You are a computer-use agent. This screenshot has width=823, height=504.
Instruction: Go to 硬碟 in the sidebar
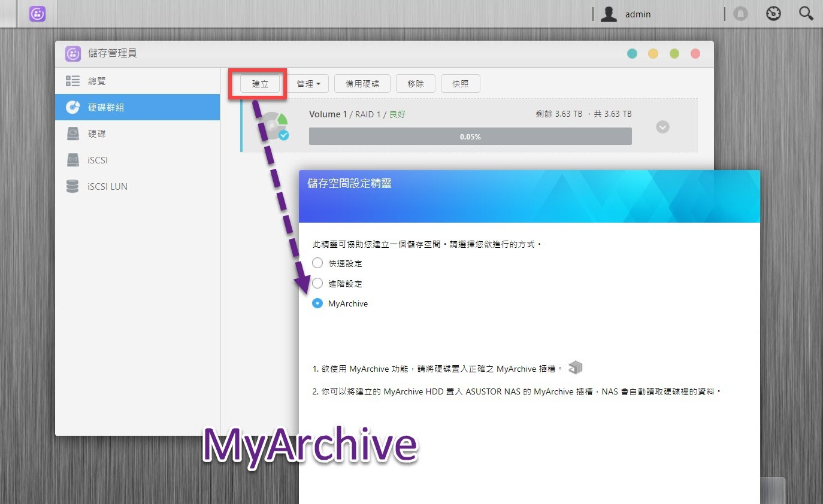click(x=138, y=133)
